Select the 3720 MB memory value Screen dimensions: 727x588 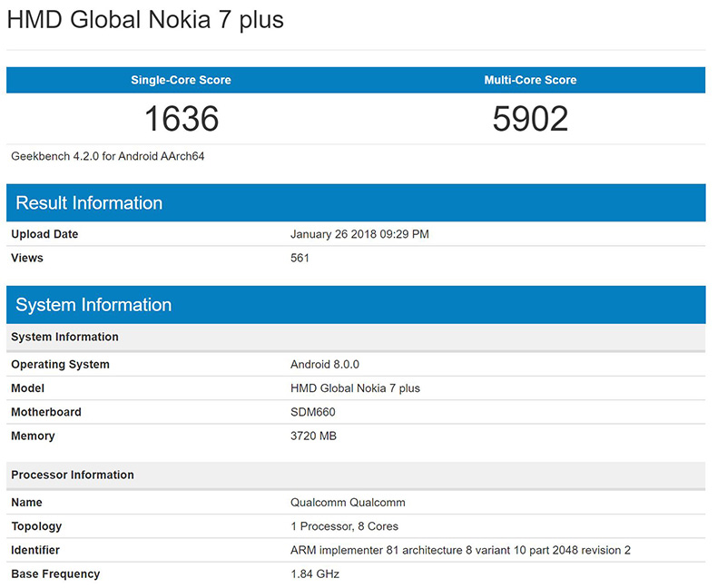[313, 436]
